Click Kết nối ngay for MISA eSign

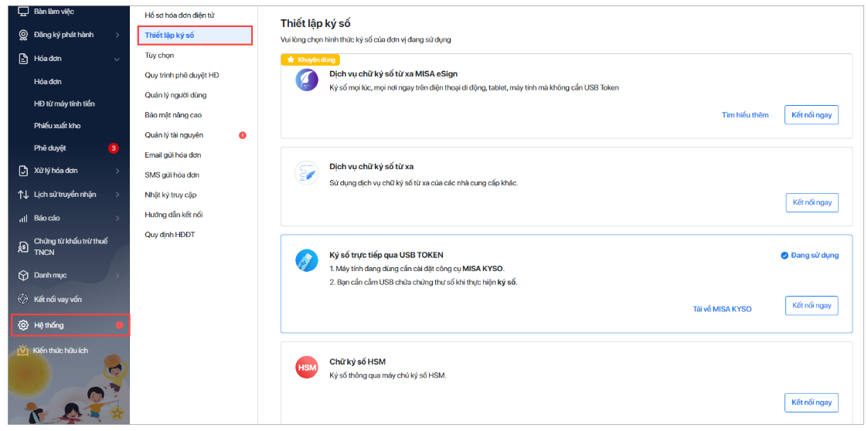point(812,115)
